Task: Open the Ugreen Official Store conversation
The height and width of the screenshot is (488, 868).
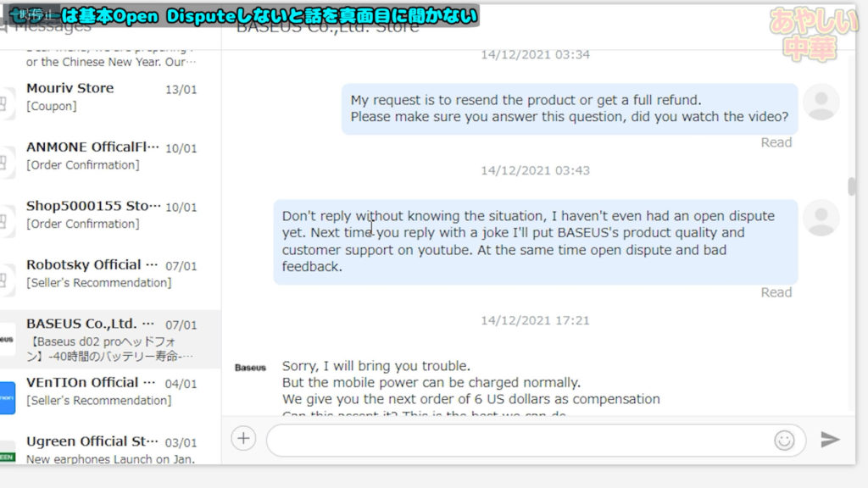Action: coord(111,450)
